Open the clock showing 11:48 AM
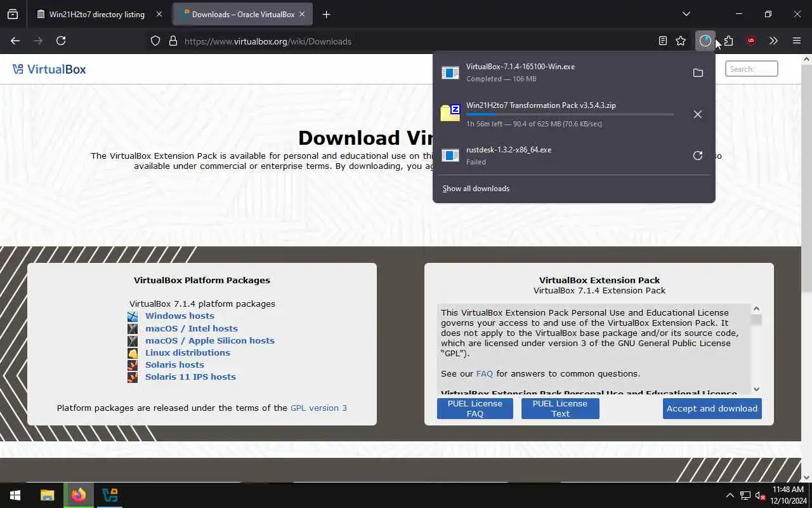The width and height of the screenshot is (812, 508). (787, 495)
